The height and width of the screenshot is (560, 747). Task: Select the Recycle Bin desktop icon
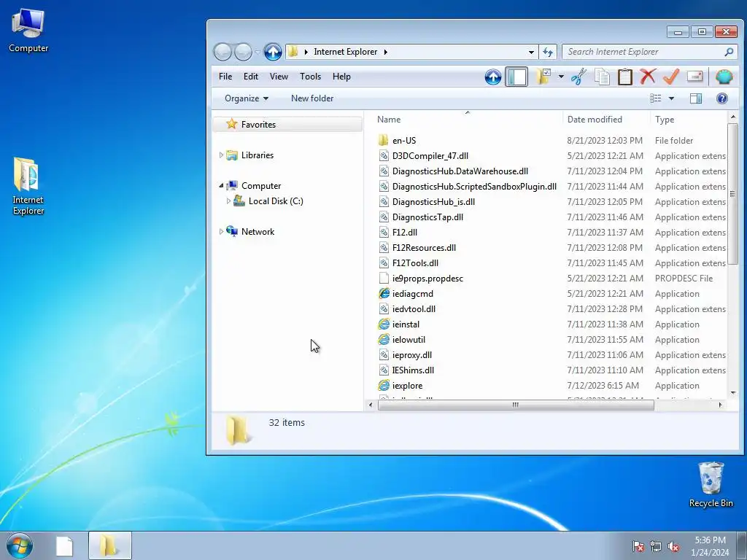pos(711,485)
